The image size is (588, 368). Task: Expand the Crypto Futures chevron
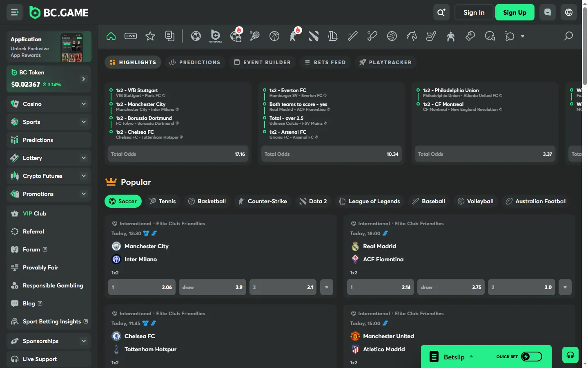[x=84, y=176]
